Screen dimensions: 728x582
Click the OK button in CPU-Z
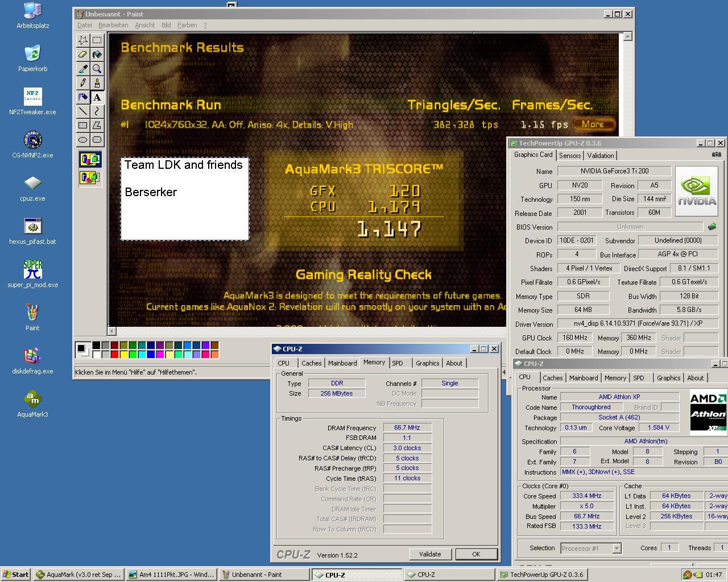[476, 554]
